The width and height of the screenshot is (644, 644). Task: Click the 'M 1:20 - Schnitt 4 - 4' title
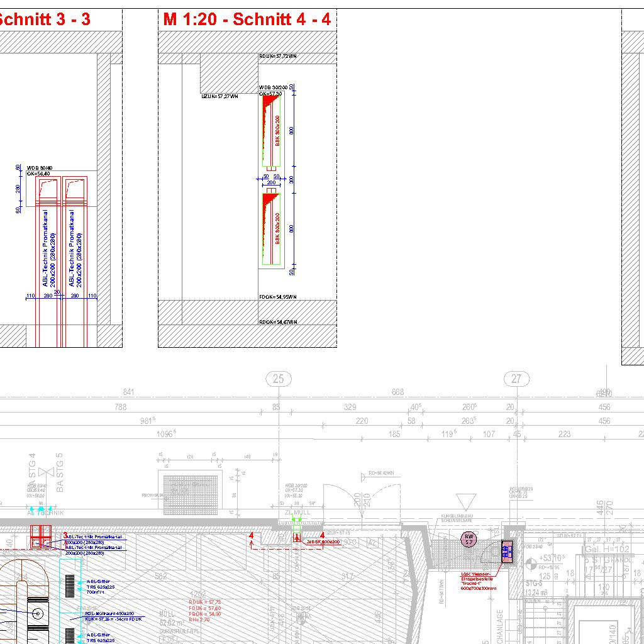click(247, 19)
